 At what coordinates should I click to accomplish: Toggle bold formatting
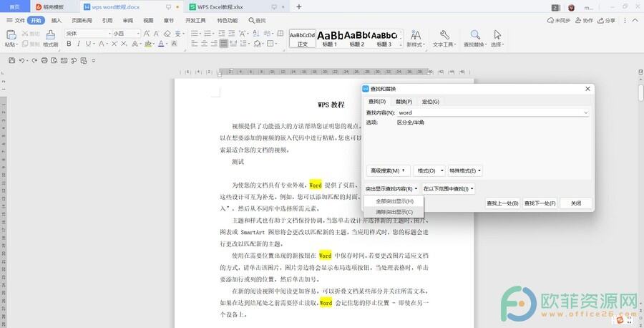click(69, 44)
